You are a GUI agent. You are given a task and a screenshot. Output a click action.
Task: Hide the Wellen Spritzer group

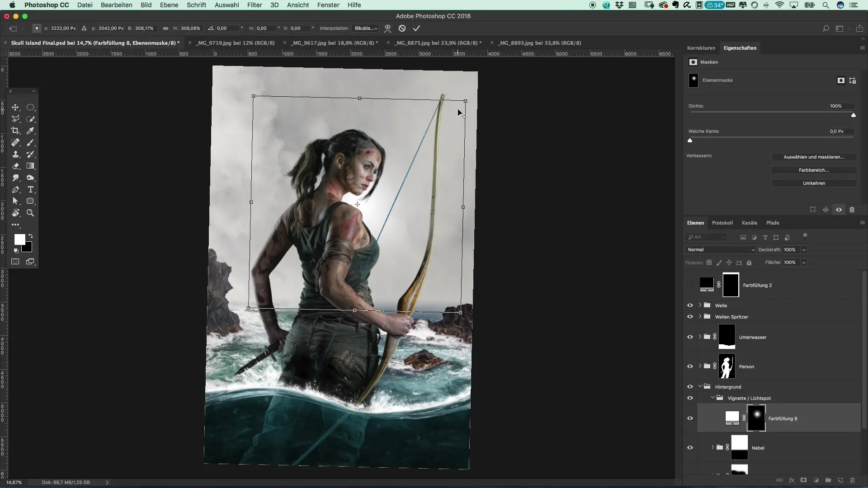pyautogui.click(x=690, y=317)
